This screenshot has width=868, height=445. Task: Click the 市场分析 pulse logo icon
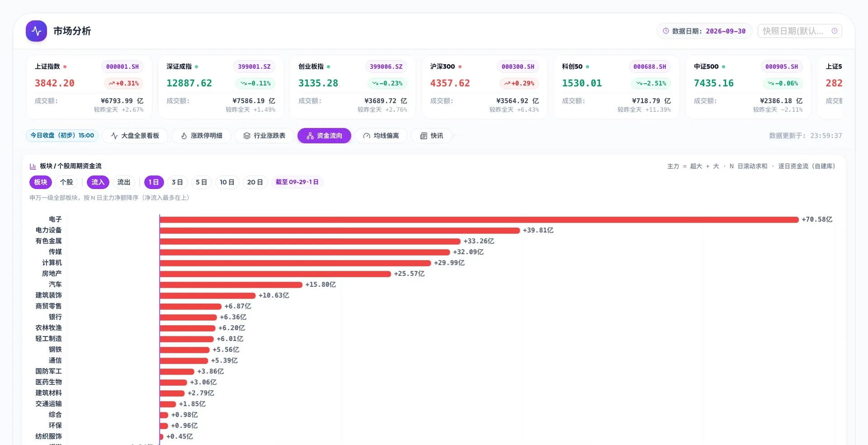click(36, 31)
